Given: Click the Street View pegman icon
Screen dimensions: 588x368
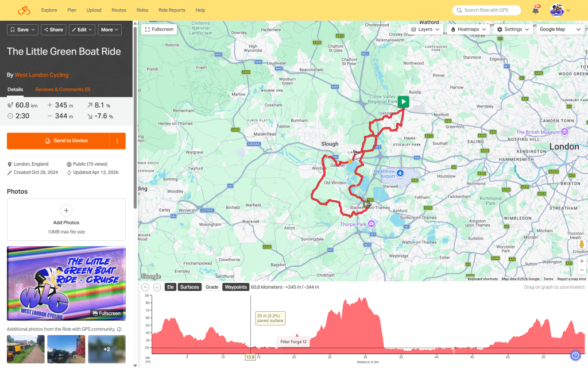Looking at the screenshot, I should click(x=582, y=244).
